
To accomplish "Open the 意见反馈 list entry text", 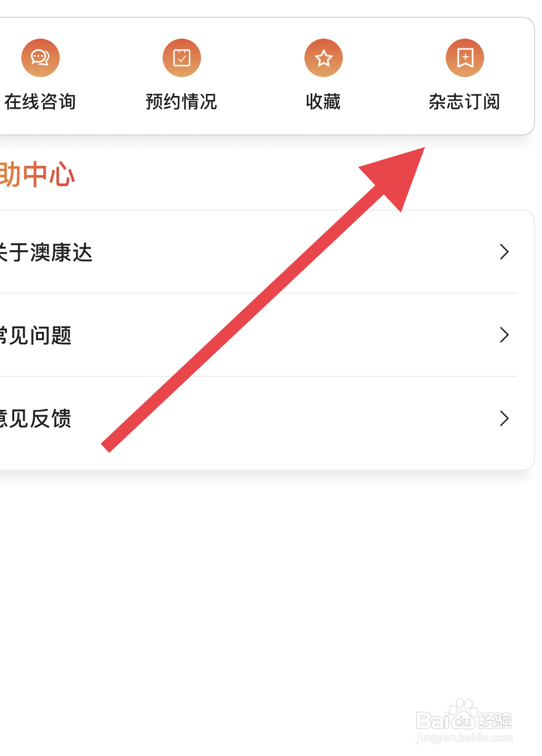I will tap(36, 419).
